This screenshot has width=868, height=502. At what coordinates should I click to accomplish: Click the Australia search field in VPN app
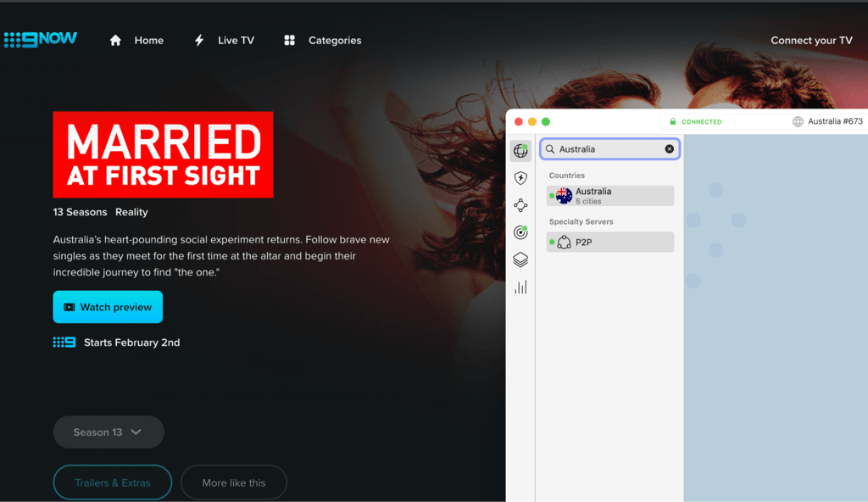610,149
